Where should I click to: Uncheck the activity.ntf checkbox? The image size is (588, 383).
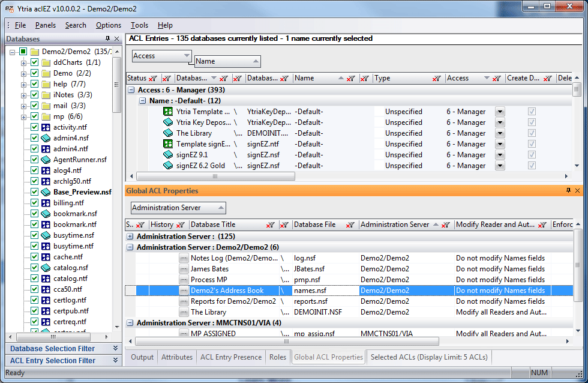pos(35,127)
